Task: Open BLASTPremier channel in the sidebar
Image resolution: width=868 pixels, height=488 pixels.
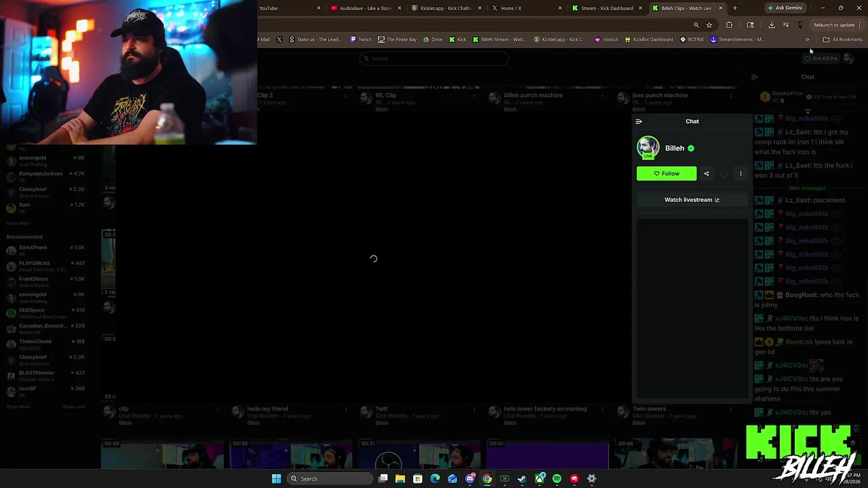Action: [45, 375]
